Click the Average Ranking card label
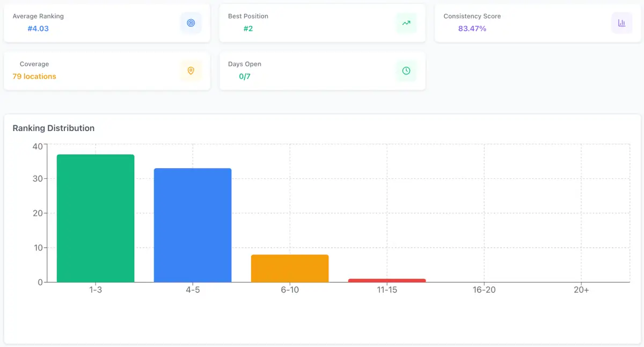 38,16
